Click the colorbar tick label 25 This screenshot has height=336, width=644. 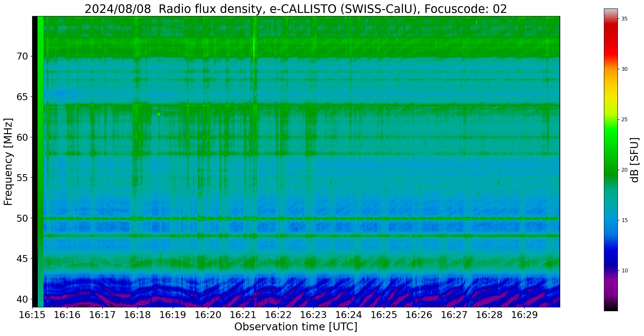click(624, 120)
